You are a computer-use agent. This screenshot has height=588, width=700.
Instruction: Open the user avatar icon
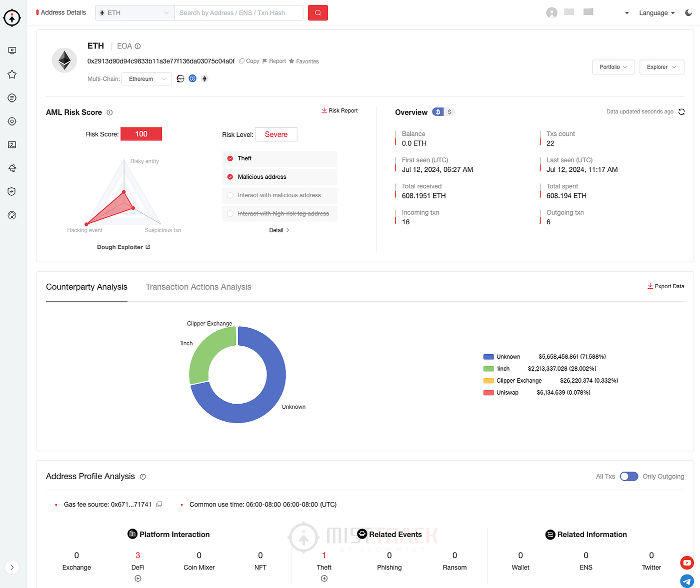(x=551, y=12)
